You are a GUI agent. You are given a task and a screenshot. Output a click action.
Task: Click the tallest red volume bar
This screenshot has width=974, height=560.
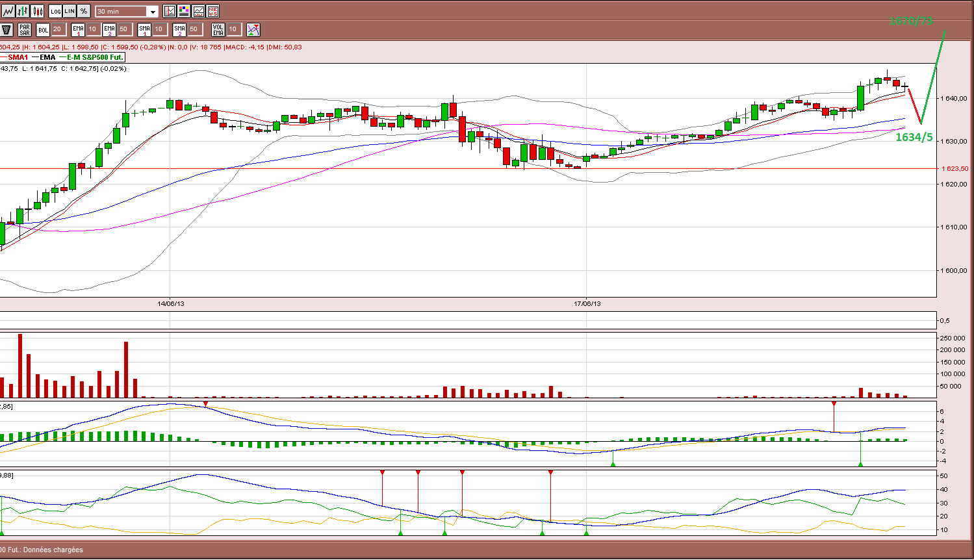20,366
